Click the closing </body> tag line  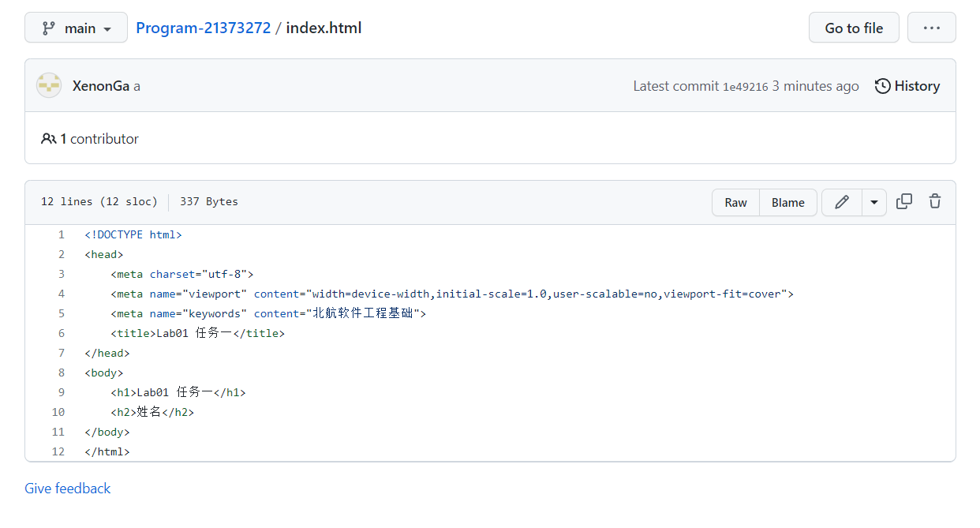click(x=107, y=432)
